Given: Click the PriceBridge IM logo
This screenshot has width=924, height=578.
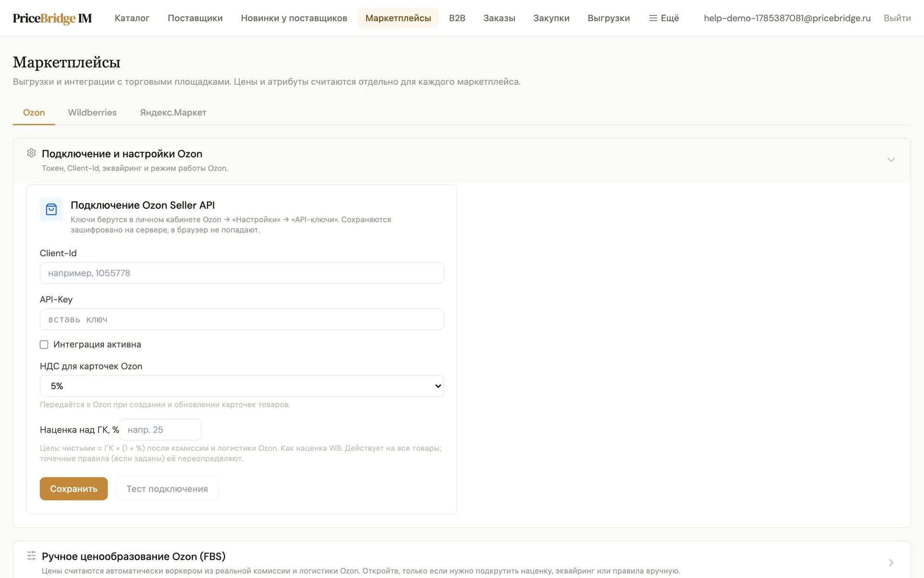Looking at the screenshot, I should pos(52,18).
